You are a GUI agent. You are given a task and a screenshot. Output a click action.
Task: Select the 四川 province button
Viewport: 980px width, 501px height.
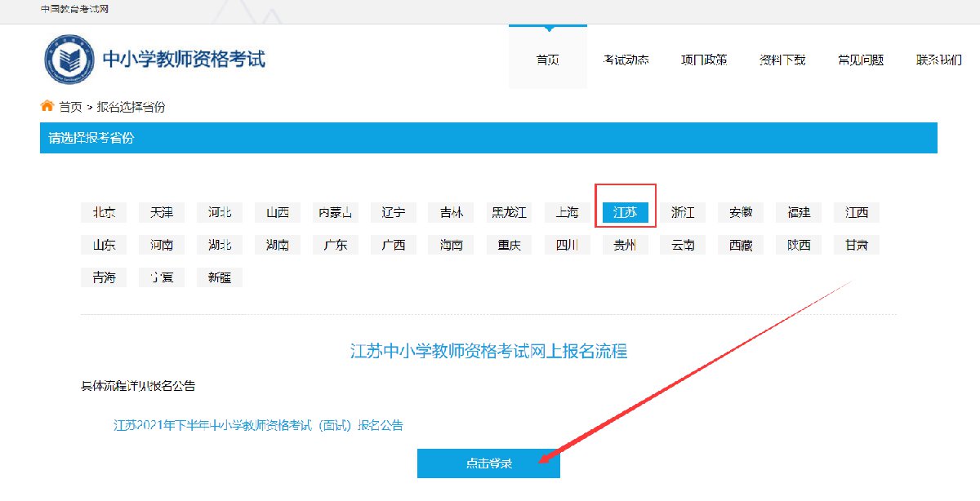(567, 245)
